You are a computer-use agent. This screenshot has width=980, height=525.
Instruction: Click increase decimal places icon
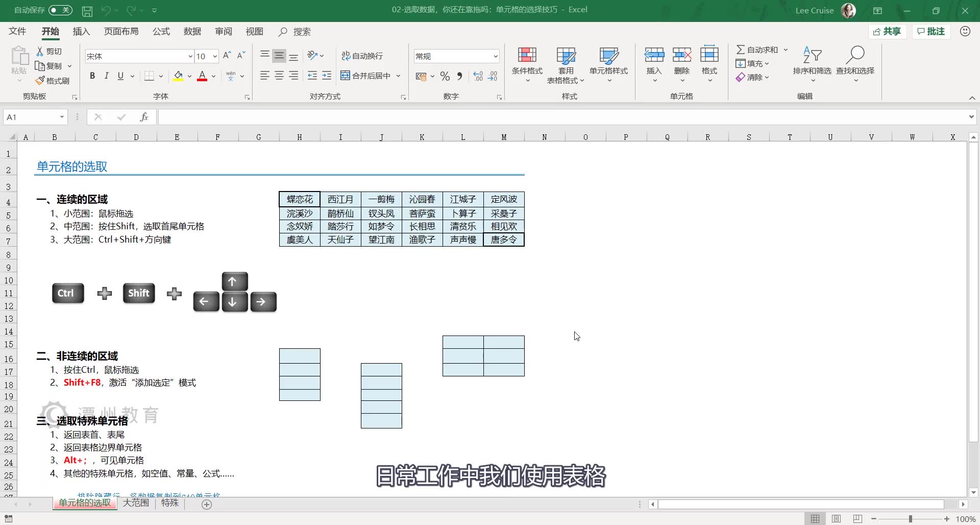(478, 76)
